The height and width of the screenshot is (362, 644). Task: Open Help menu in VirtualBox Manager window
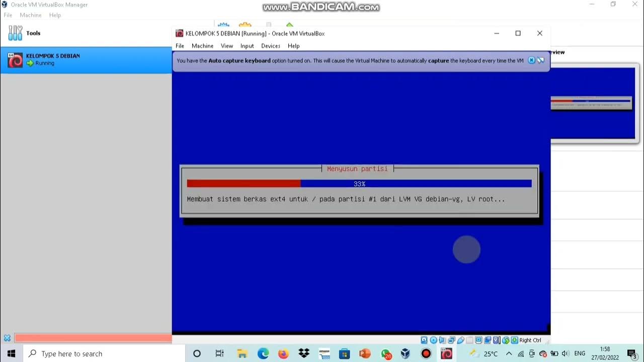(55, 15)
